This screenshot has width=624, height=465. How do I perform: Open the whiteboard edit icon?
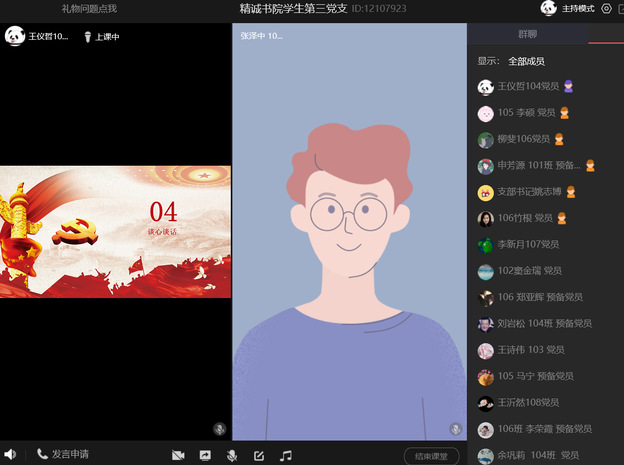pyautogui.click(x=259, y=455)
